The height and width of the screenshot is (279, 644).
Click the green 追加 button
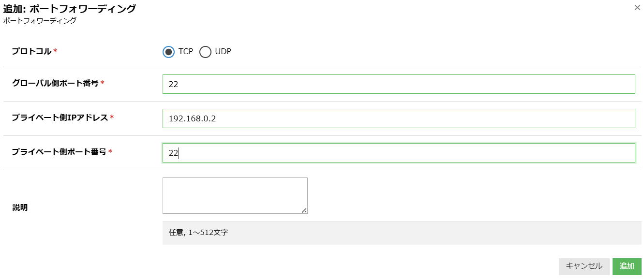pos(627,266)
